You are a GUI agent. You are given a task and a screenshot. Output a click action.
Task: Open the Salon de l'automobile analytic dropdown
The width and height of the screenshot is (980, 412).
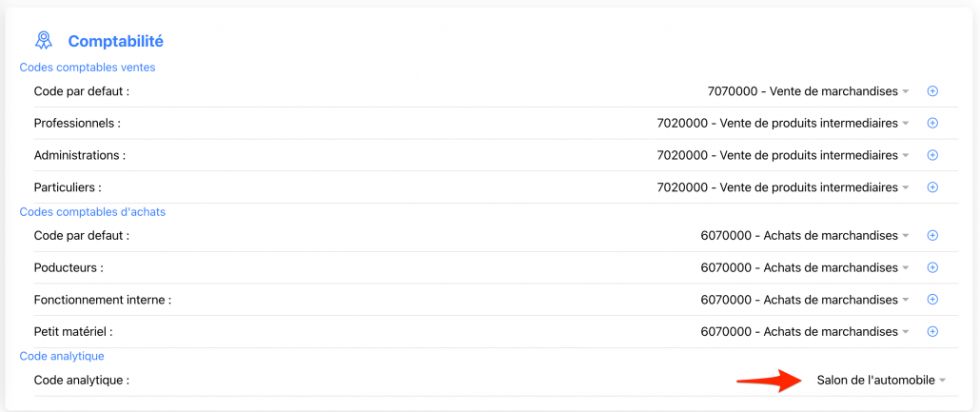(881, 381)
